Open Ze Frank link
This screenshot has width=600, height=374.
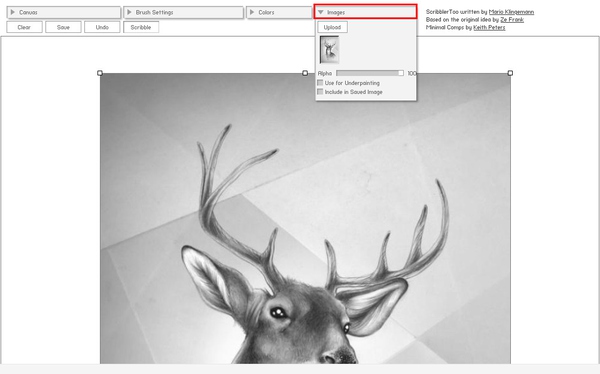point(512,20)
